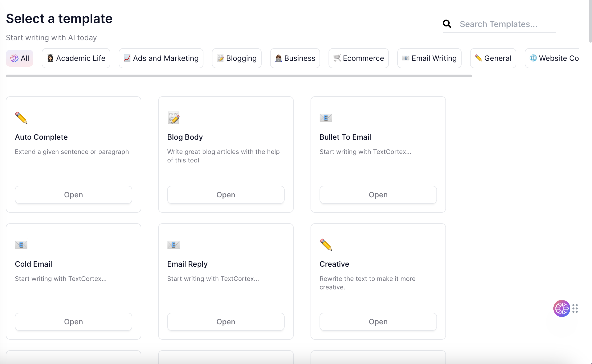
Task: Filter by Email Writing category
Action: pos(429,58)
